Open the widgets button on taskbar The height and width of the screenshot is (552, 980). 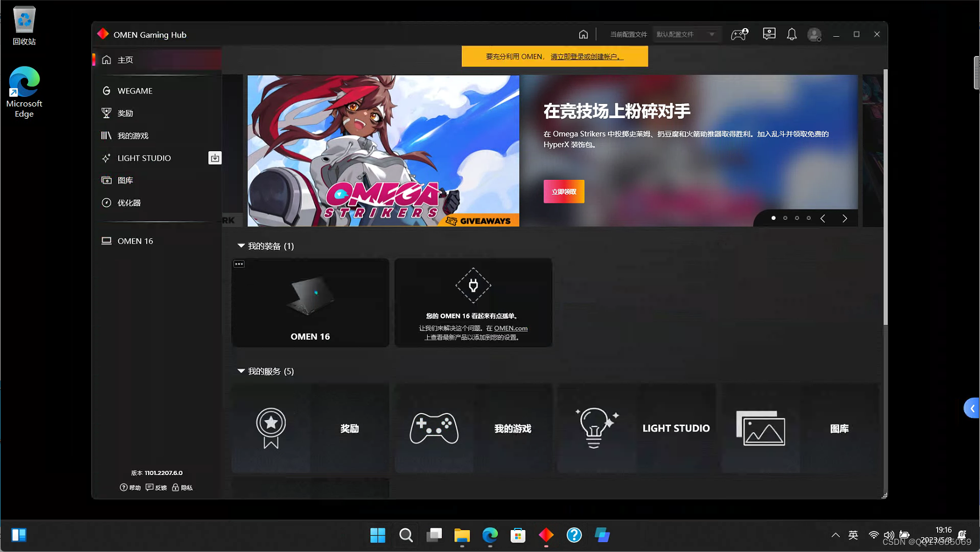[x=19, y=535]
